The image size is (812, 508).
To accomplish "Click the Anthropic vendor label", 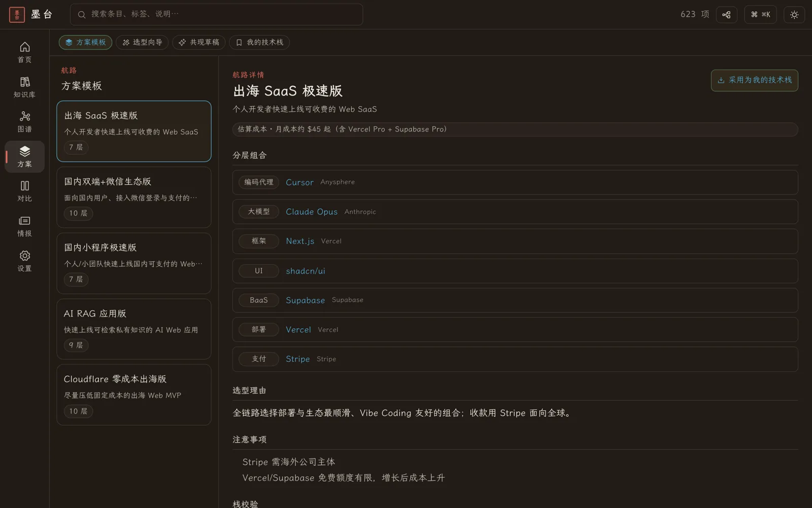I will (x=360, y=212).
